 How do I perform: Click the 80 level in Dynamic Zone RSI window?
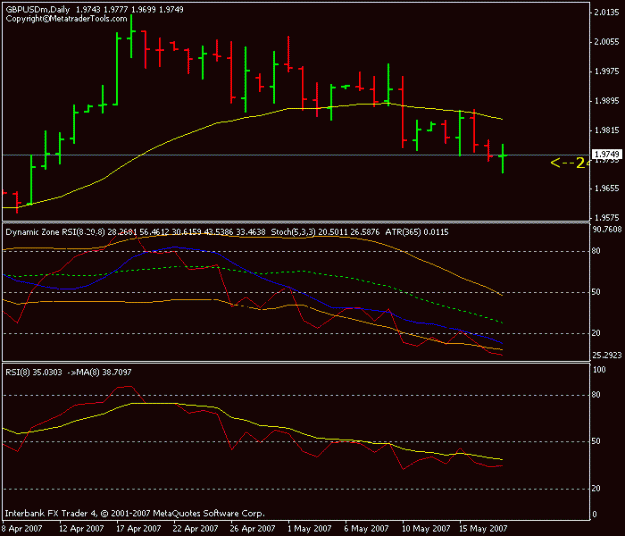596,251
